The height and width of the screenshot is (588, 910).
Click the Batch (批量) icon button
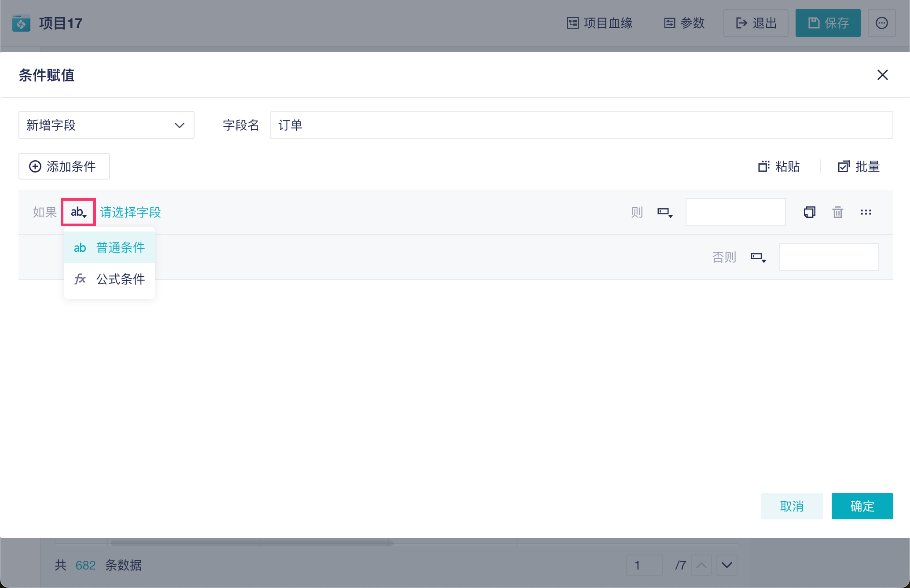pos(859,166)
